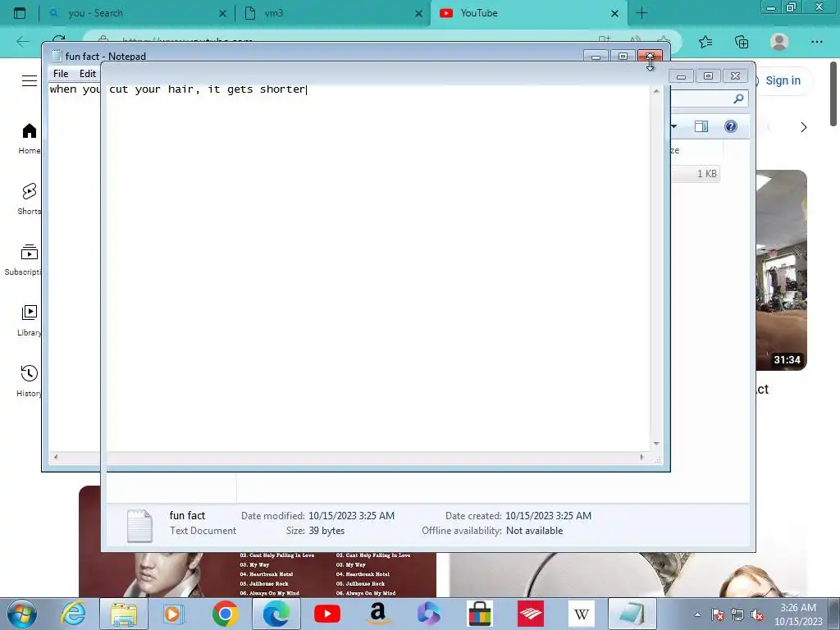The image size is (840, 630).
Task: Expand Explorer view options dropdown arrow
Action: (674, 126)
